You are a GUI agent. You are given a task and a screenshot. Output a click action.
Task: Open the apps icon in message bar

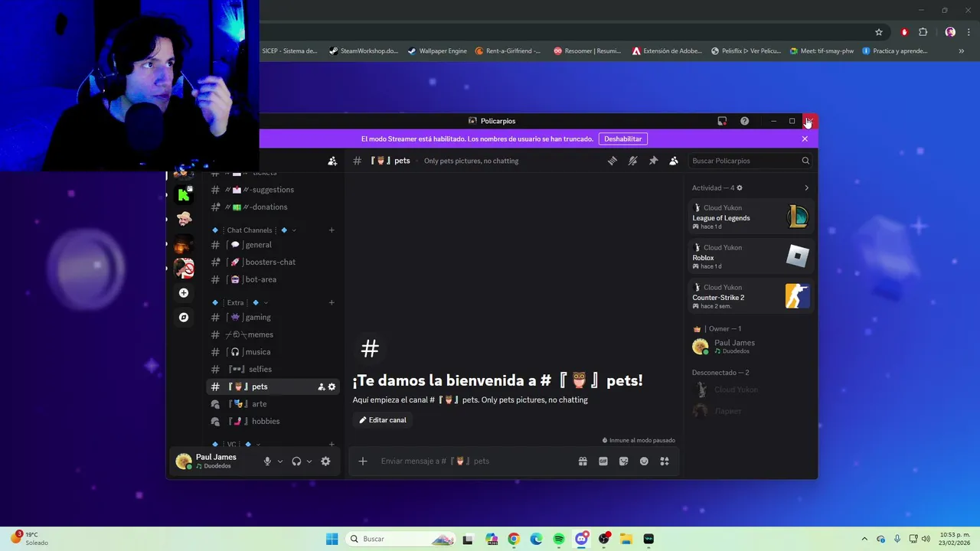665,461
